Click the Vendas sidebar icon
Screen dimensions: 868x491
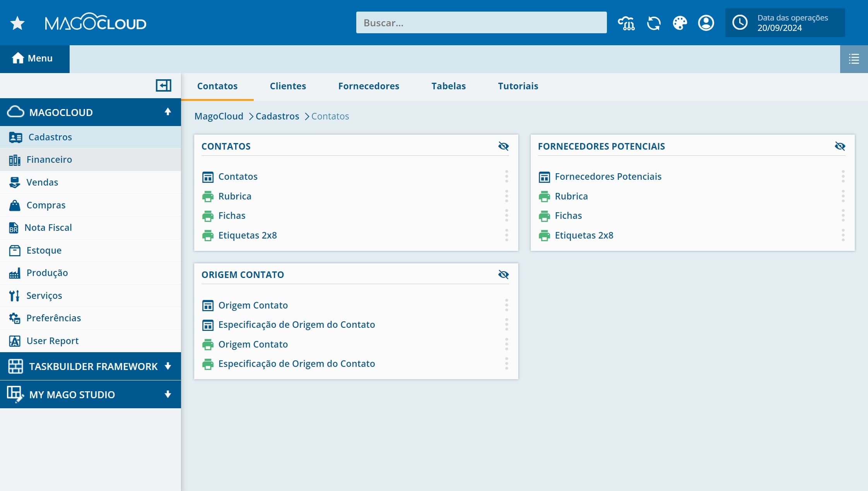(x=15, y=182)
